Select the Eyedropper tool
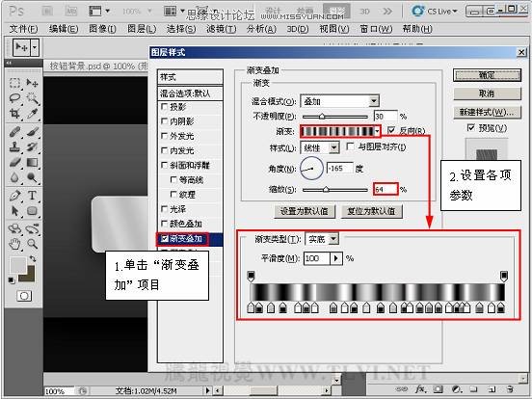532x399 pixels. [32, 114]
